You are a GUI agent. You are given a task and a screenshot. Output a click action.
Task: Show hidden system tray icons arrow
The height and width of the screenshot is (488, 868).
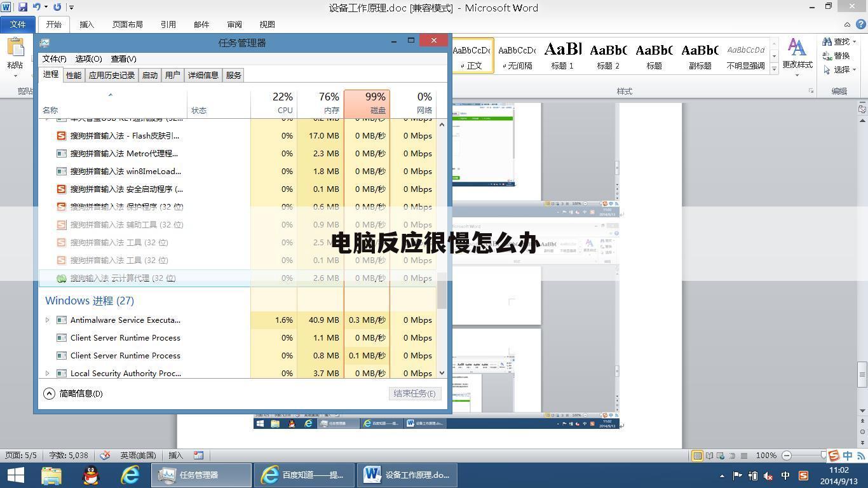tap(722, 475)
